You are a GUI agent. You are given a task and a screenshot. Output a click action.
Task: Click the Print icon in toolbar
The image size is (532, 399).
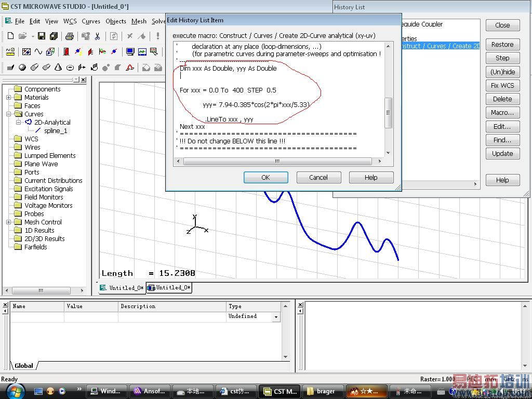click(x=70, y=36)
